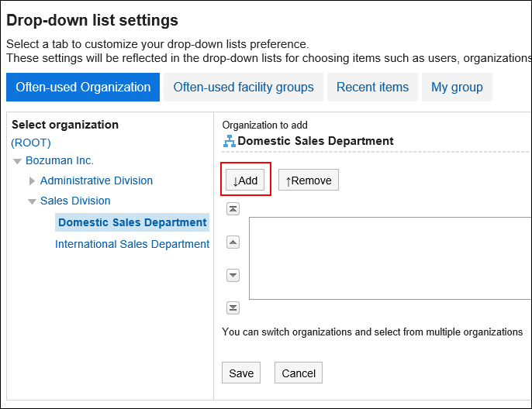Move the selected item down one position

(233, 275)
